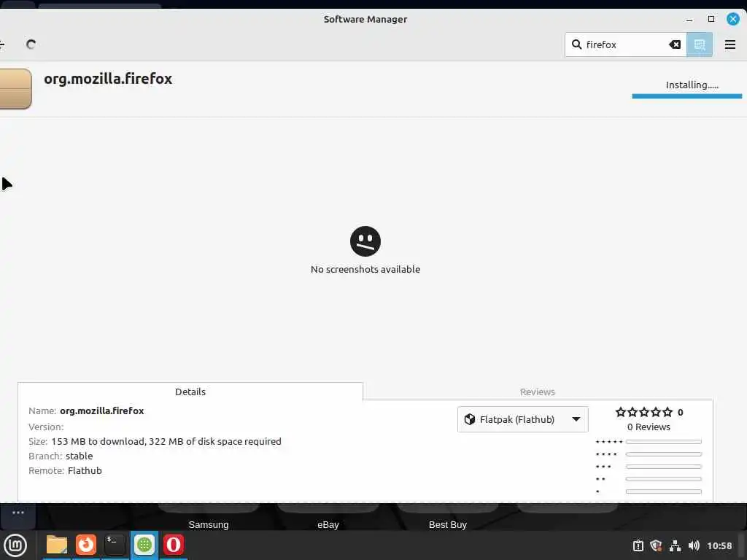The width and height of the screenshot is (747, 560).
Task: Click the five-star rating bar
Action: pyautogui.click(x=664, y=442)
